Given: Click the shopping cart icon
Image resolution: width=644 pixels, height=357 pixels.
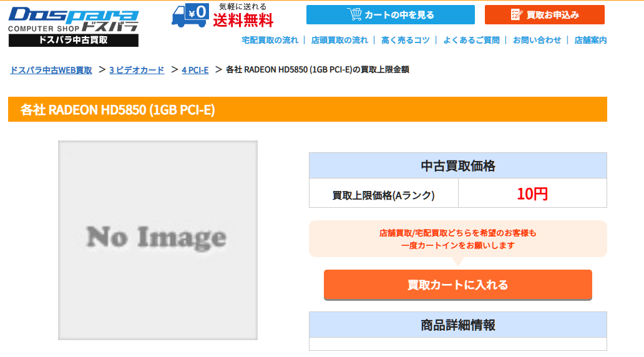Looking at the screenshot, I should tap(354, 14).
